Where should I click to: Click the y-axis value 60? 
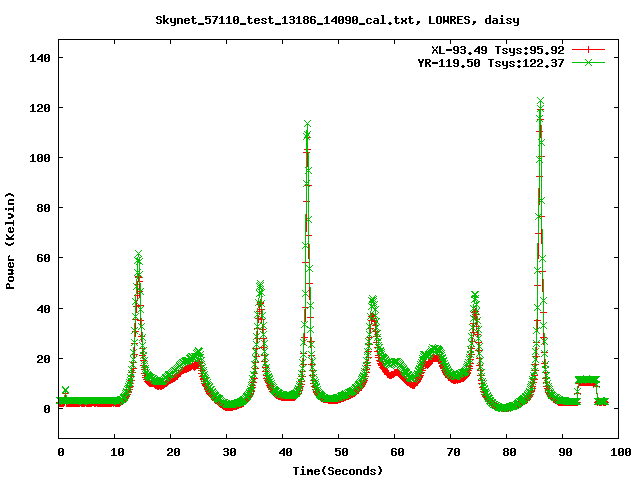[44, 258]
